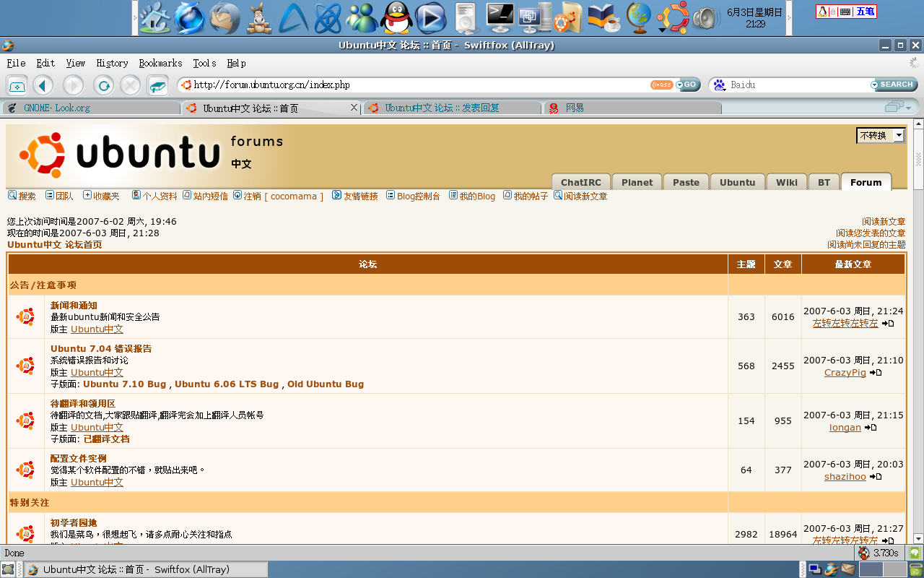Viewport: 924px width, 578px height.
Task: Open the File menu
Action: point(16,63)
